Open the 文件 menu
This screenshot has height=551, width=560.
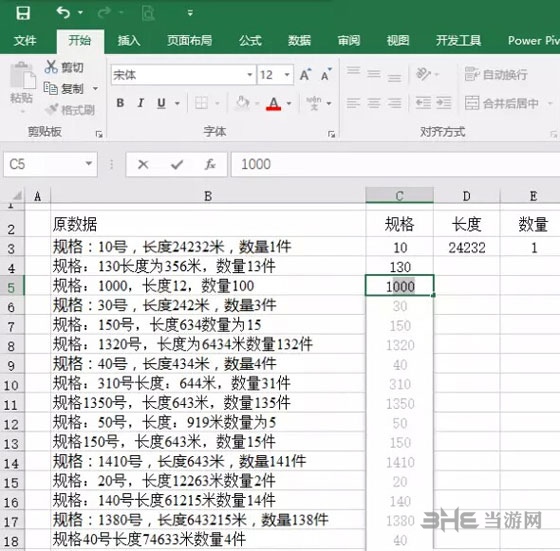(25, 40)
